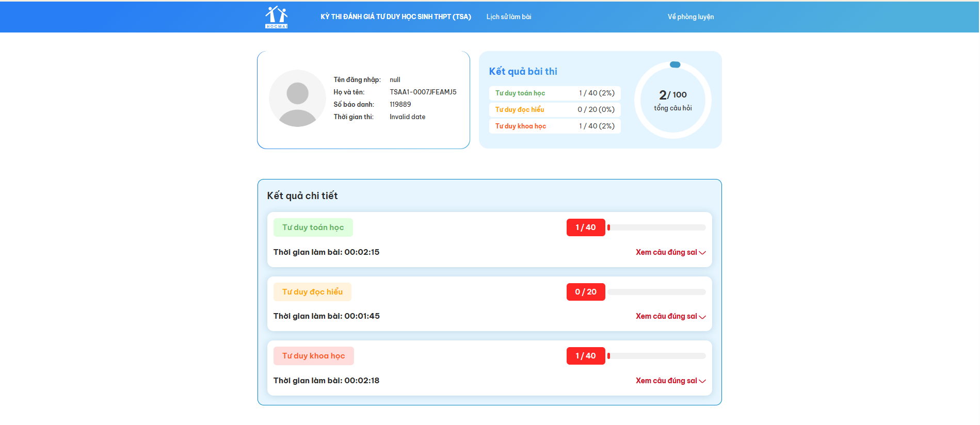Go to Về phòng luyện link

point(690,17)
